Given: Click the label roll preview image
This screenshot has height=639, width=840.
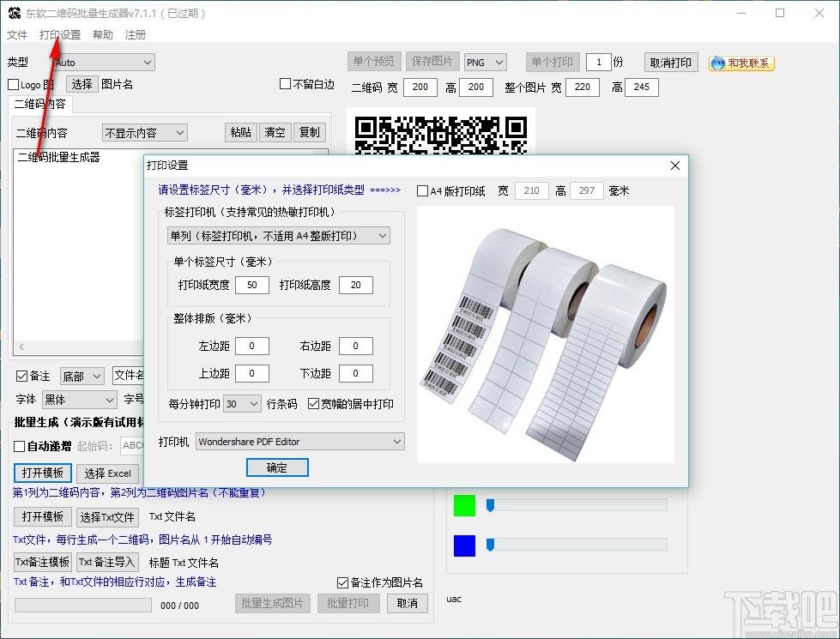Looking at the screenshot, I should point(546,335).
